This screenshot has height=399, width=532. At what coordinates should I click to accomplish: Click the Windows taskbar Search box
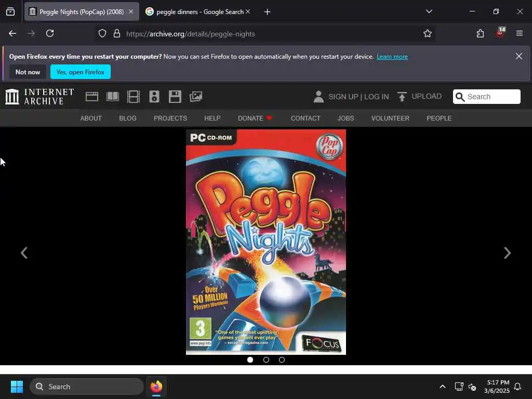click(87, 387)
